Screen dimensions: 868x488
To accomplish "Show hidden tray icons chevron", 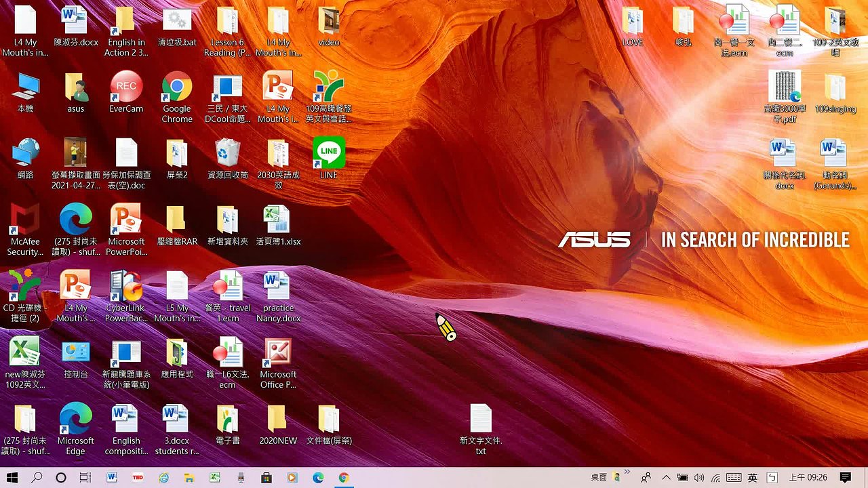I will pyautogui.click(x=666, y=478).
